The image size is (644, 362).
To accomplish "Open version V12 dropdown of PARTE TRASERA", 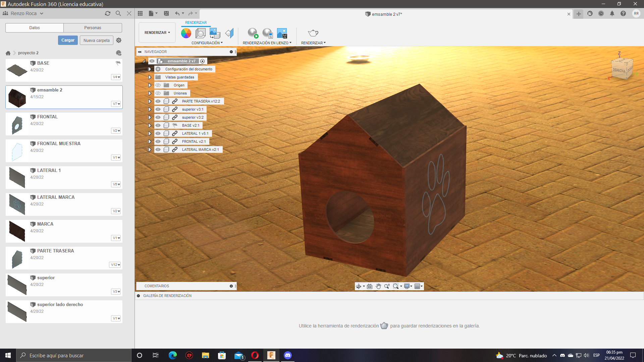I will click(115, 265).
